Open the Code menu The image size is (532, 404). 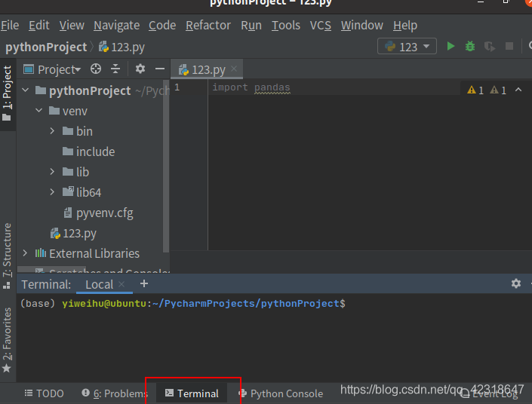tap(162, 26)
